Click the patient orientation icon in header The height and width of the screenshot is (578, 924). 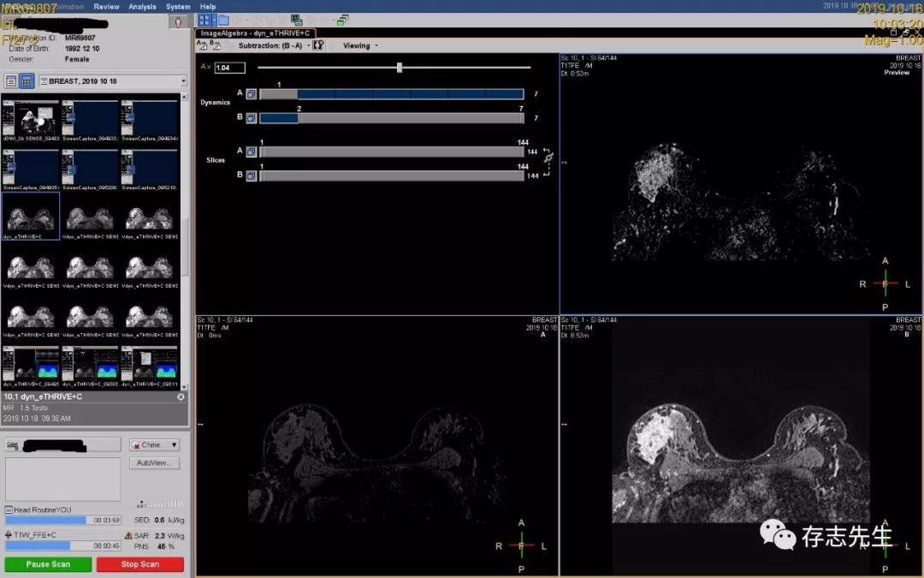tap(177, 22)
